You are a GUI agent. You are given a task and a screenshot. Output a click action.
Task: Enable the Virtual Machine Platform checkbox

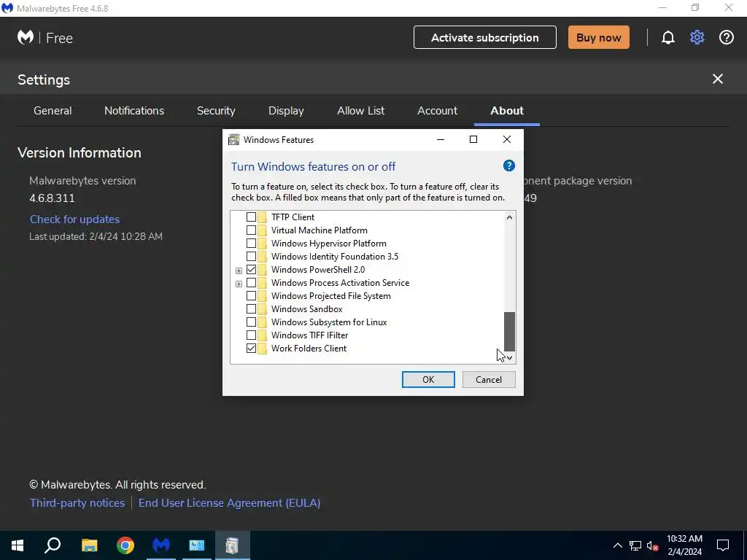pos(251,230)
